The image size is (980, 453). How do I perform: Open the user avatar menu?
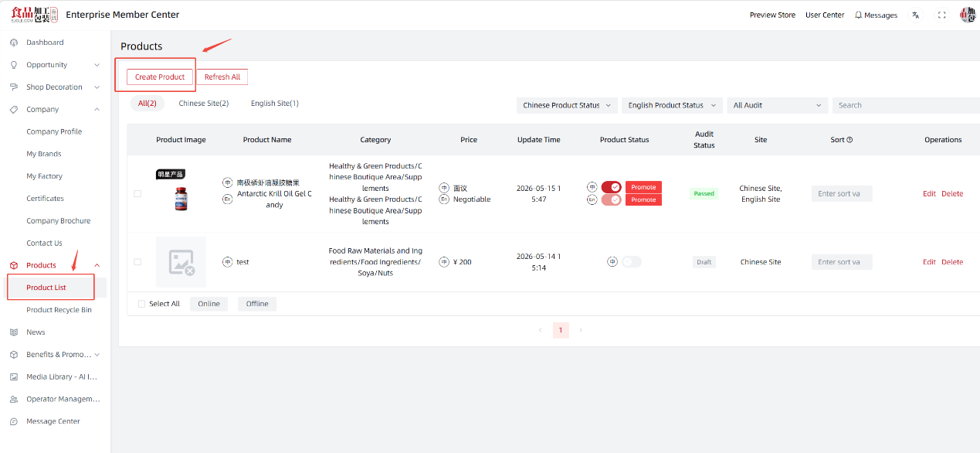point(968,15)
